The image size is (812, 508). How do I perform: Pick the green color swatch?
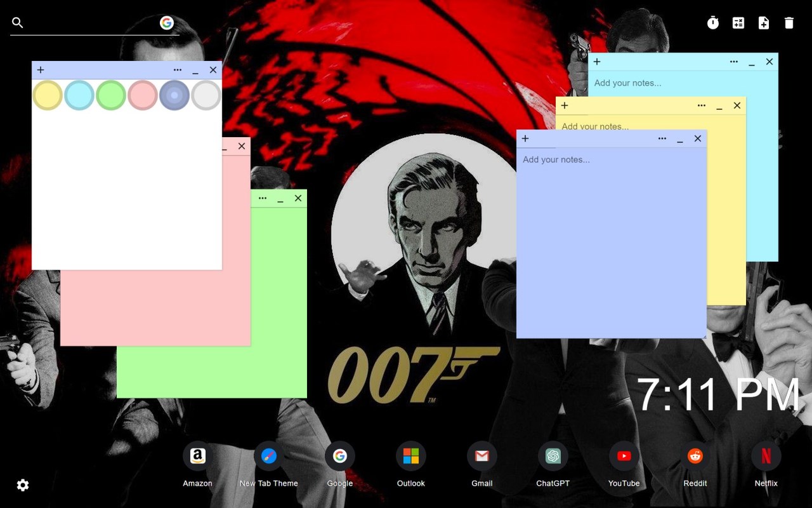click(111, 95)
